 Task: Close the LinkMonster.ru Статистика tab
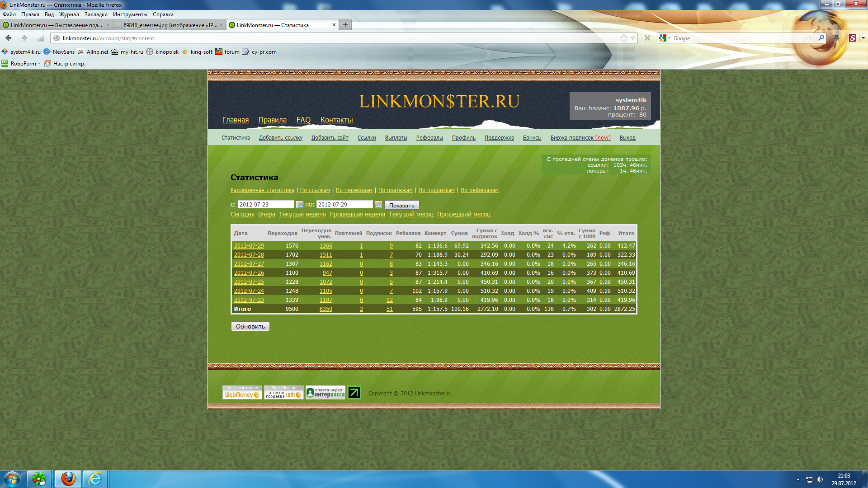(334, 25)
